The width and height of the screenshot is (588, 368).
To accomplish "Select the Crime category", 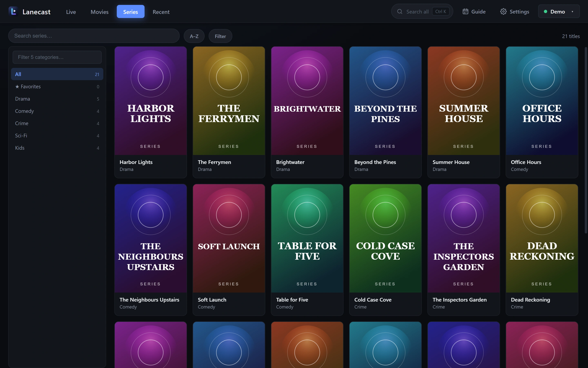I will pyautogui.click(x=57, y=123).
